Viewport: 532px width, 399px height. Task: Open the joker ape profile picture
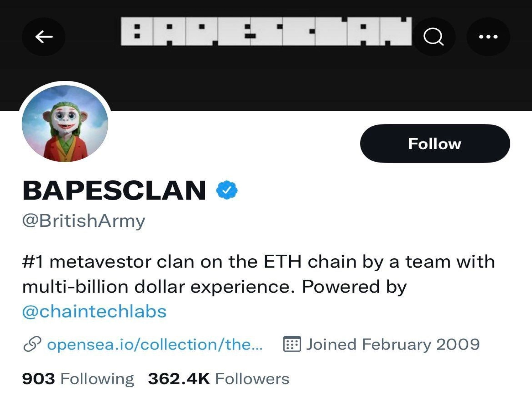coord(65,124)
